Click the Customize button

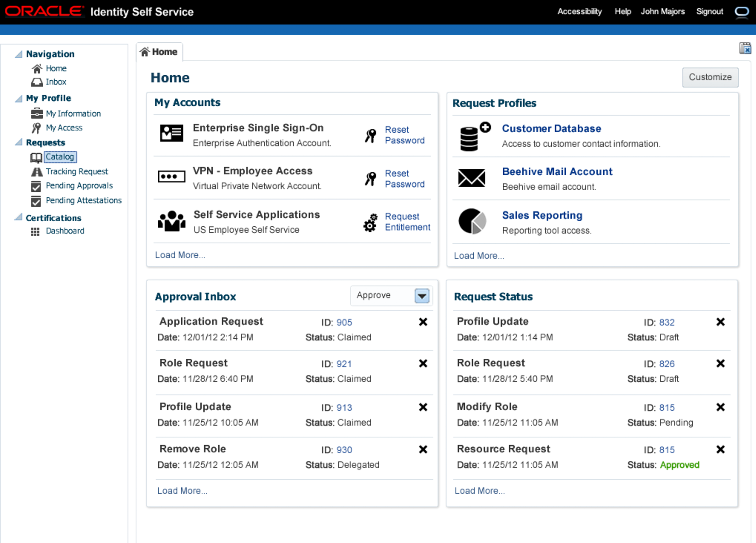coord(710,77)
